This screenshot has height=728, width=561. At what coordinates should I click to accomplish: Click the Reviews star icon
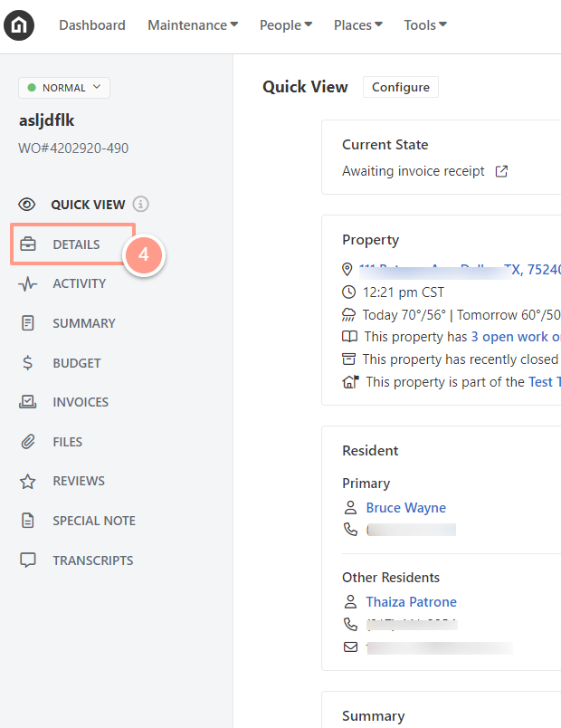click(28, 482)
